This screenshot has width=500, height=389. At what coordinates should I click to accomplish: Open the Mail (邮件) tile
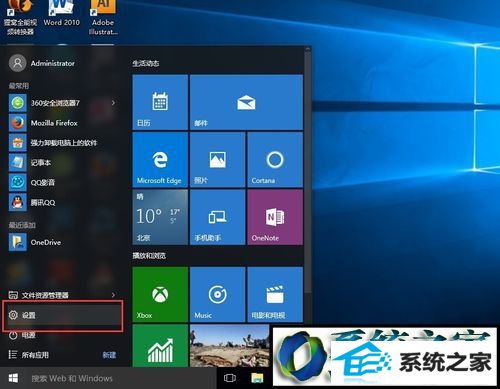[x=246, y=102]
